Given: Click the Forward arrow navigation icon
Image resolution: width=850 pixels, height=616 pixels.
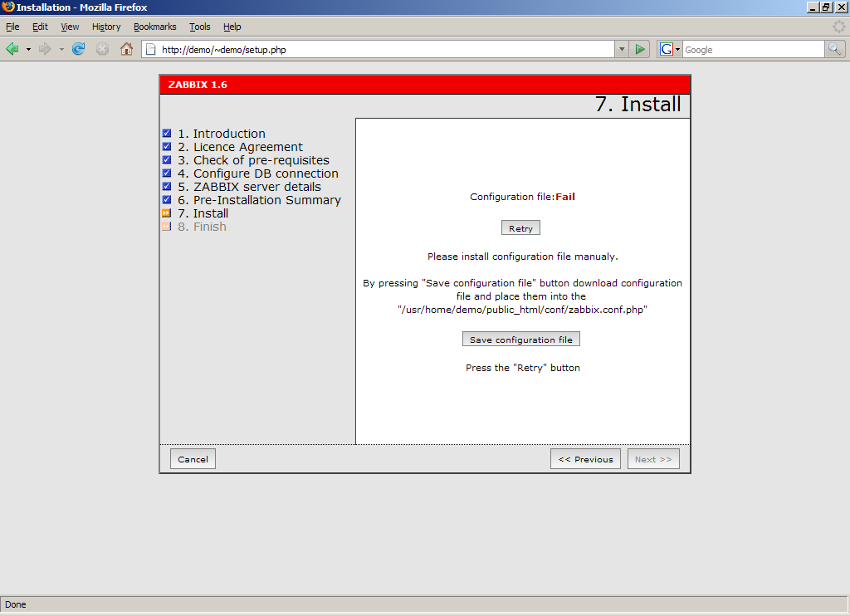Looking at the screenshot, I should click(x=45, y=49).
